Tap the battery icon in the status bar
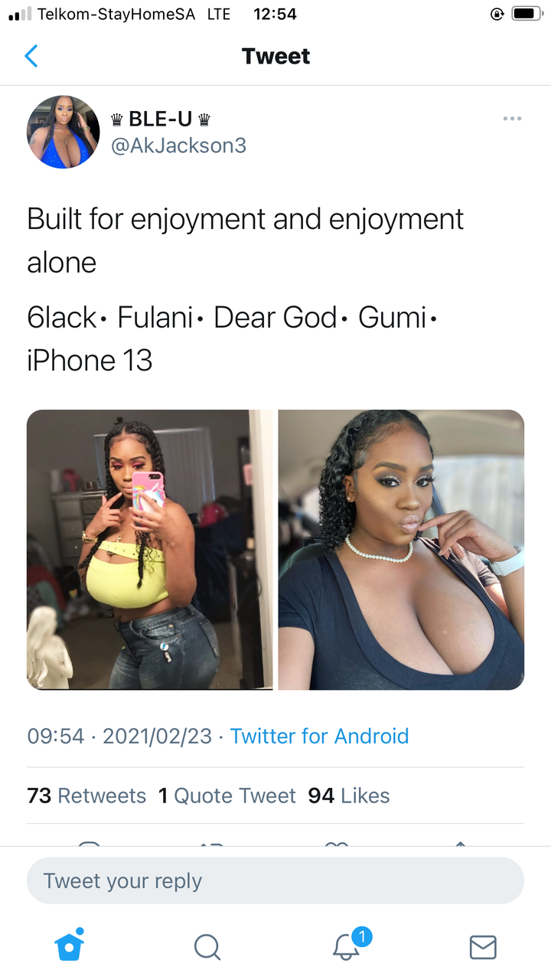This screenshot has height=980, width=551. click(528, 14)
